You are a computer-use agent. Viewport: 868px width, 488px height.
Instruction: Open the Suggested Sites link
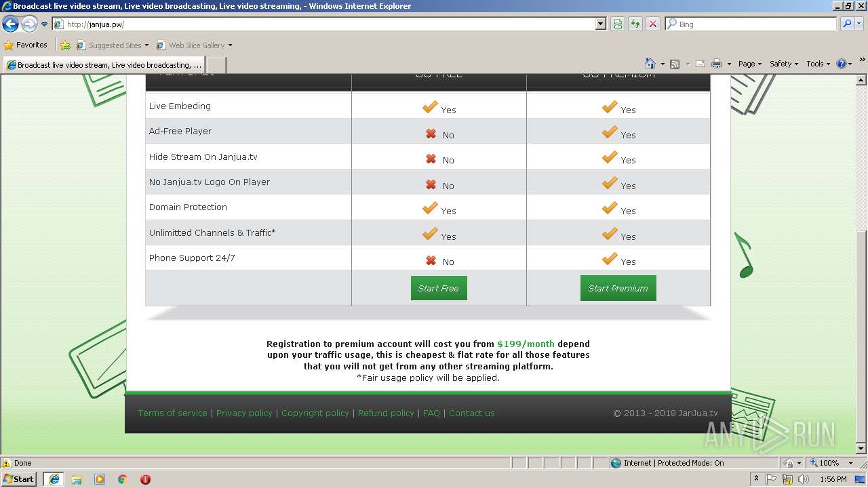(112, 45)
